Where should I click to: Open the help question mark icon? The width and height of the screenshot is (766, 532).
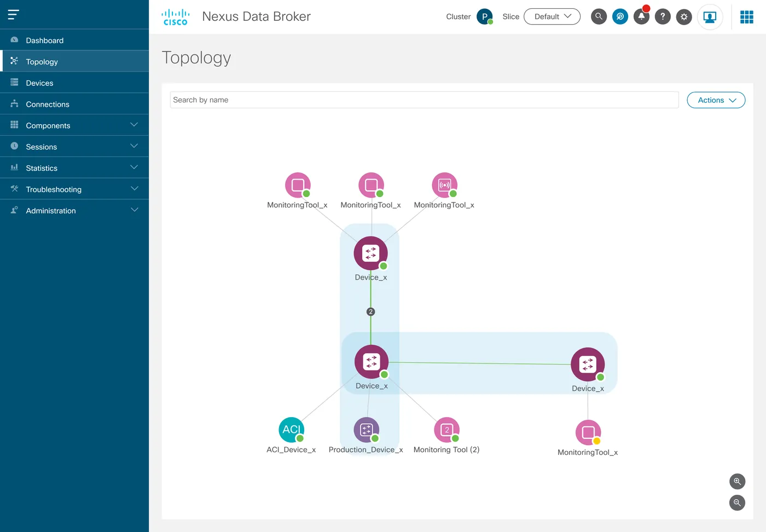point(663,16)
